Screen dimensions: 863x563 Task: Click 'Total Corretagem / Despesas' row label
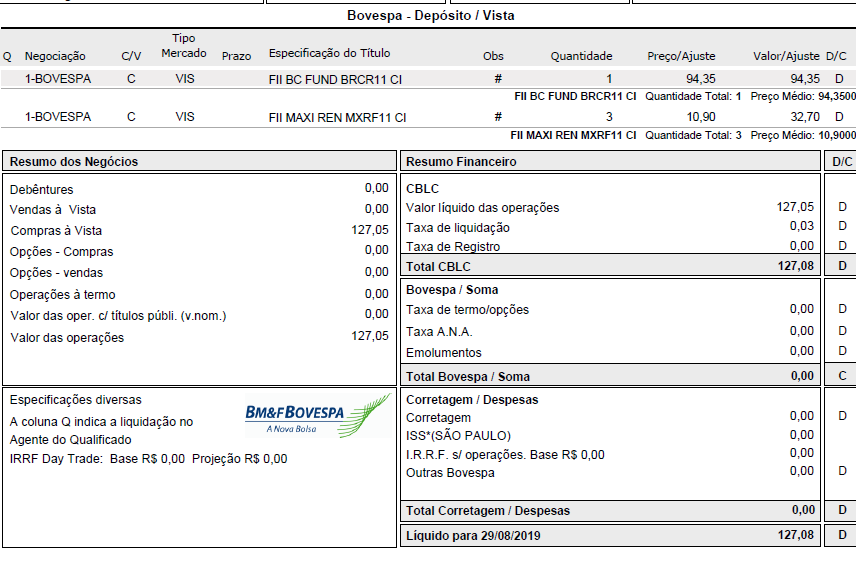[488, 511]
